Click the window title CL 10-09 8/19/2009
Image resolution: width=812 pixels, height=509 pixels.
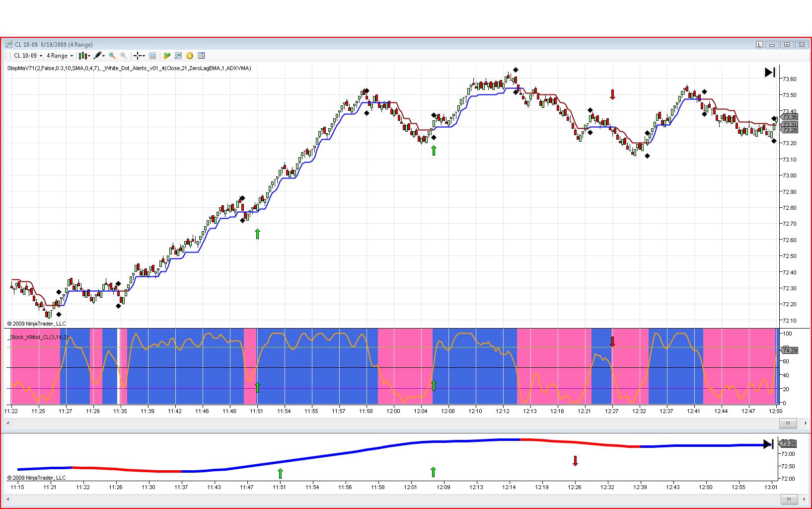tap(54, 44)
